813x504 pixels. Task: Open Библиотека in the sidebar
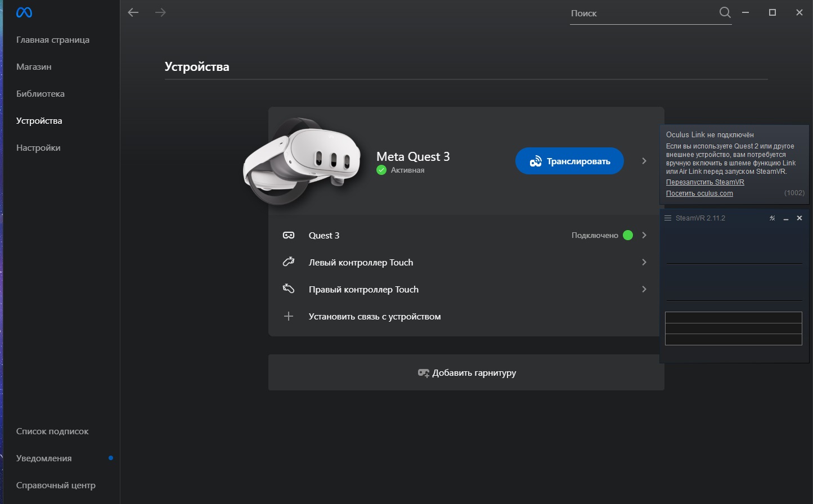[41, 94]
